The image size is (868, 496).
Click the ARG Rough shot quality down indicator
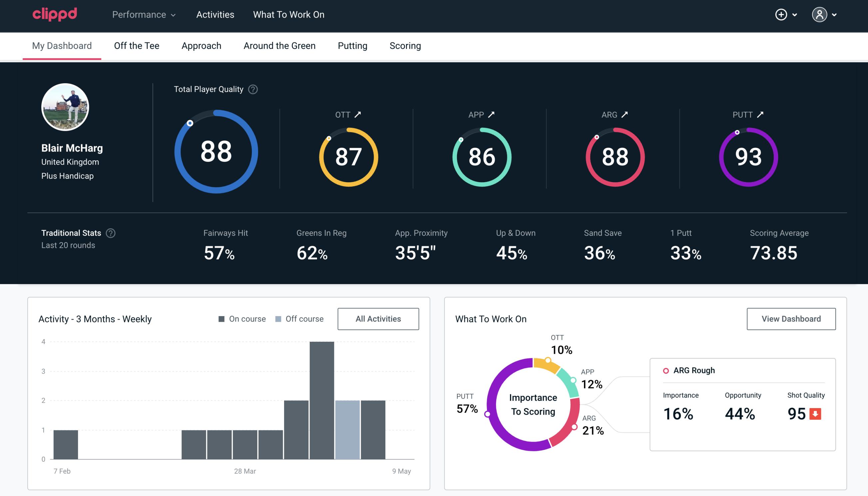(816, 412)
